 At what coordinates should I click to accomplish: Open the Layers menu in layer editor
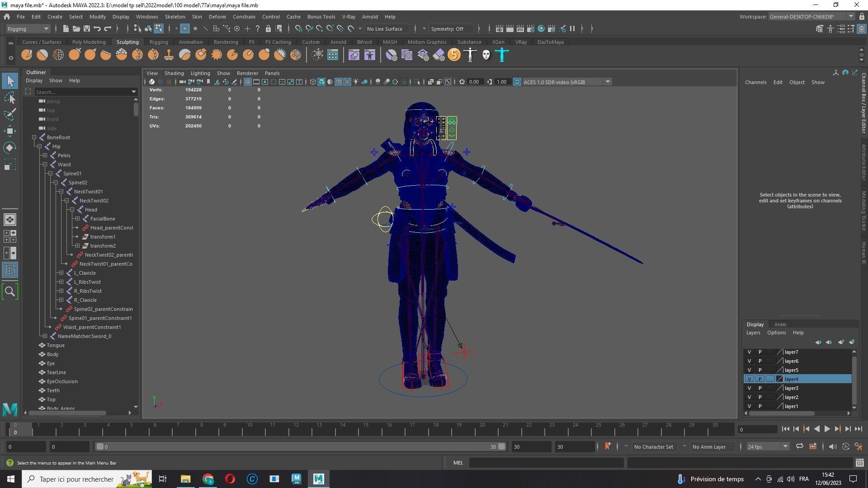(753, 333)
